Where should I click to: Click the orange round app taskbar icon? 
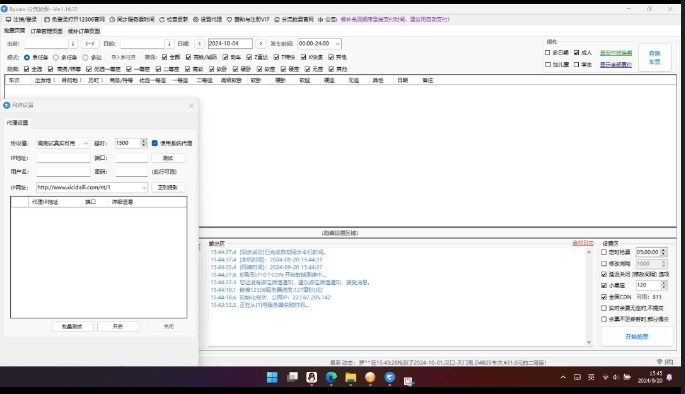370,377
